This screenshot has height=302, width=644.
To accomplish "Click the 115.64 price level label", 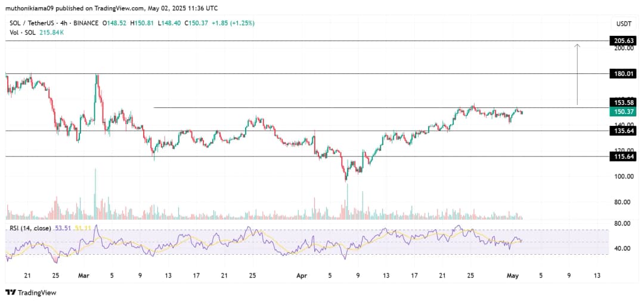I will 621,156.
